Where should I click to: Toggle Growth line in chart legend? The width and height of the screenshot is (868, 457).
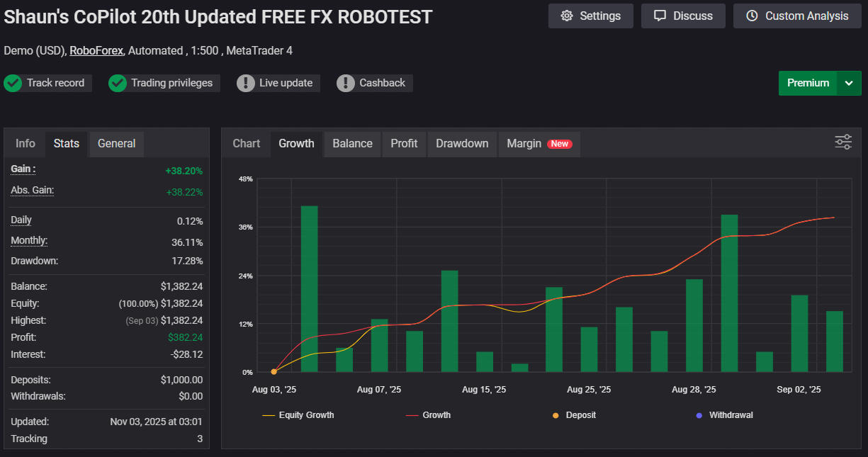(x=428, y=415)
